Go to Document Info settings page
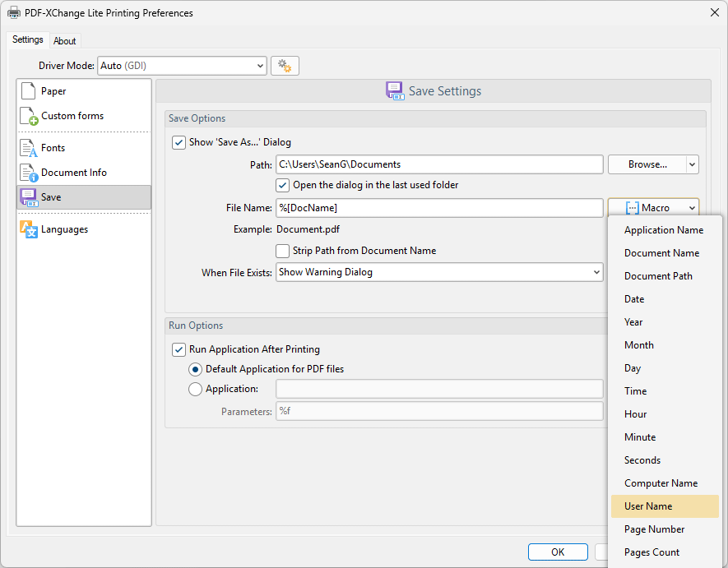The width and height of the screenshot is (728, 568). [84, 173]
